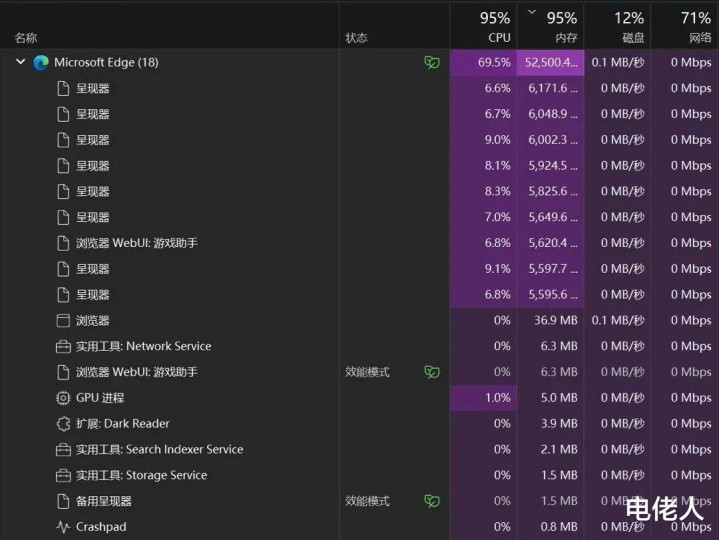Image resolution: width=719 pixels, height=540 pixels.
Task: Select the 浏览器 process with 36.9 MB
Action: [x=93, y=320]
